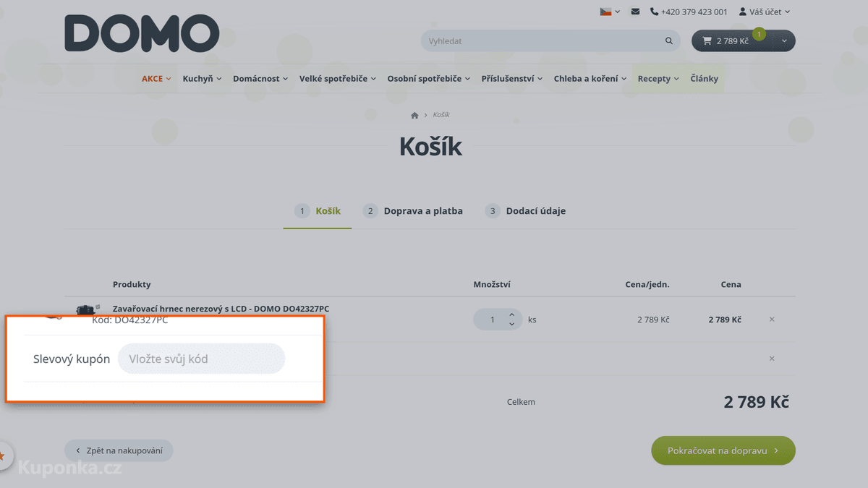Open the AKCE menu

click(156, 79)
